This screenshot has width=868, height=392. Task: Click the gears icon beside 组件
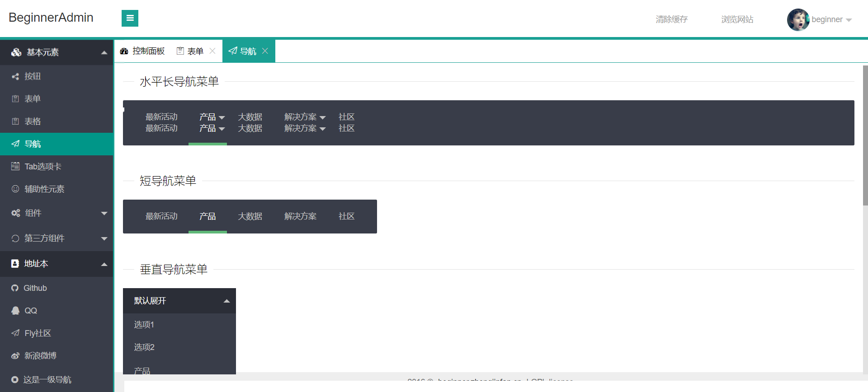[16, 213]
